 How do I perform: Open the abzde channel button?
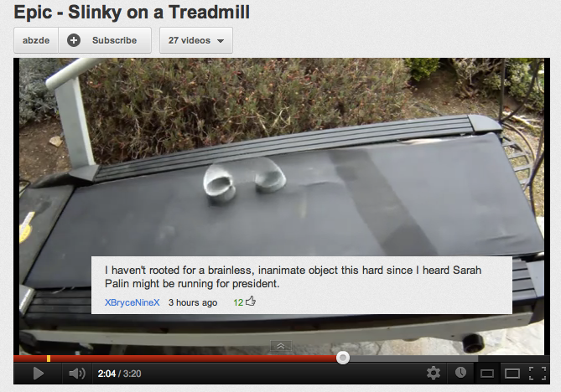36,40
